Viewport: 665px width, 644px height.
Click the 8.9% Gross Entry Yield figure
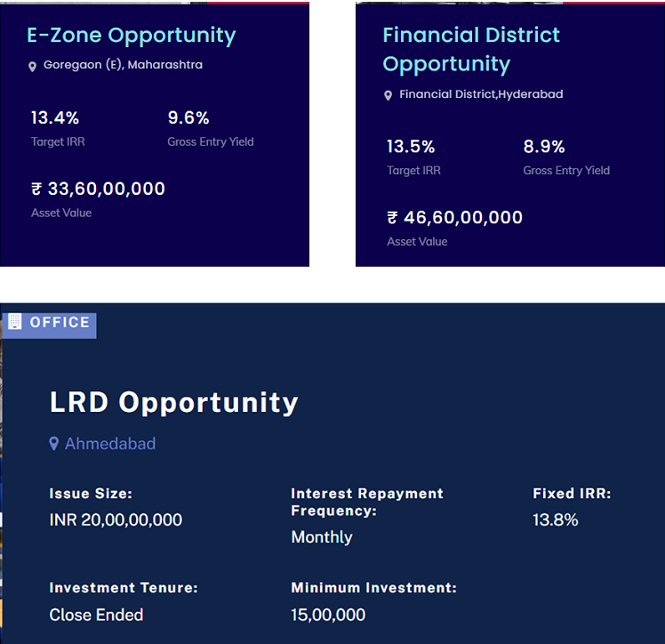[x=544, y=146]
